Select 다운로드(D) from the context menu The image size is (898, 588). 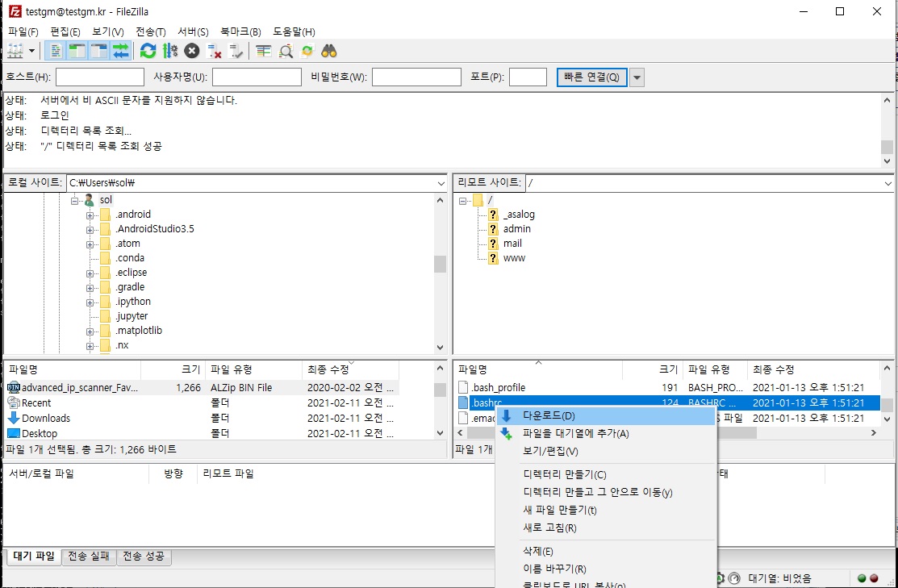(549, 416)
